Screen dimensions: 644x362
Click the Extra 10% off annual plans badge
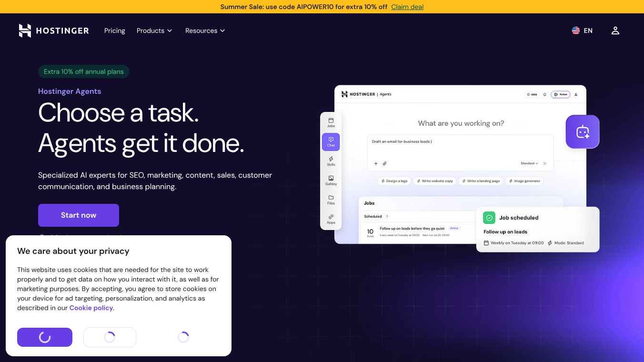click(x=84, y=71)
